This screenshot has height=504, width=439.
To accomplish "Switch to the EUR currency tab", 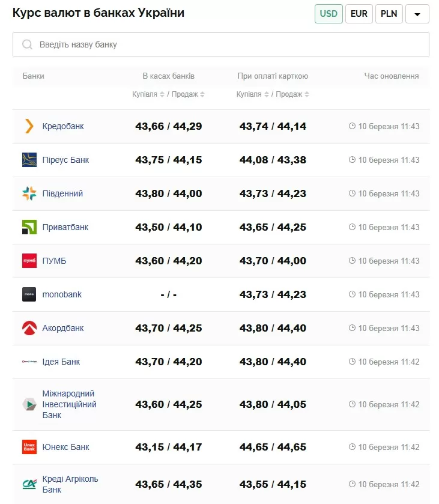I will [359, 14].
